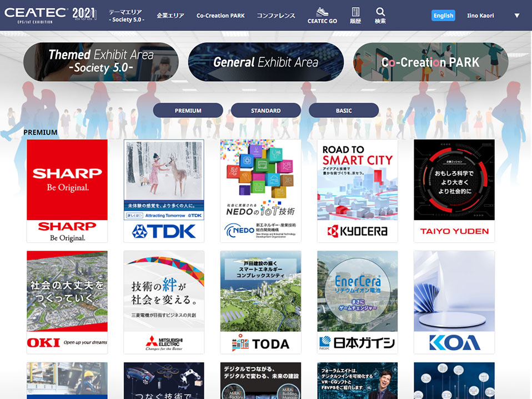
Task: Click the NGK 日本ガイシ logo
Action: [357, 343]
